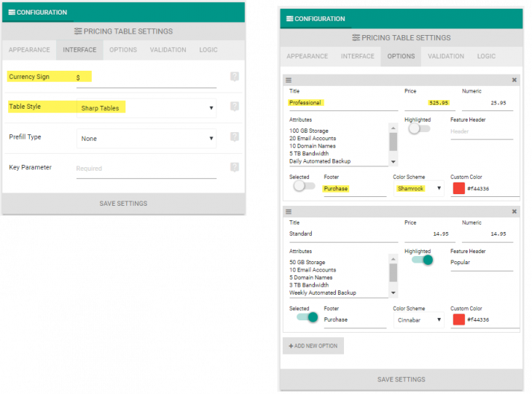
Task: Click the Standard attributes scrollbar down arrow
Action: pos(394,293)
